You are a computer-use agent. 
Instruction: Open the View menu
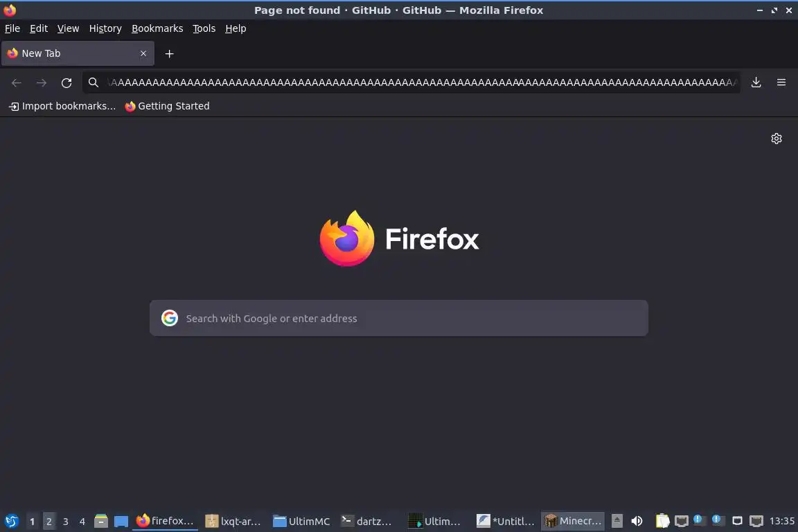point(68,28)
